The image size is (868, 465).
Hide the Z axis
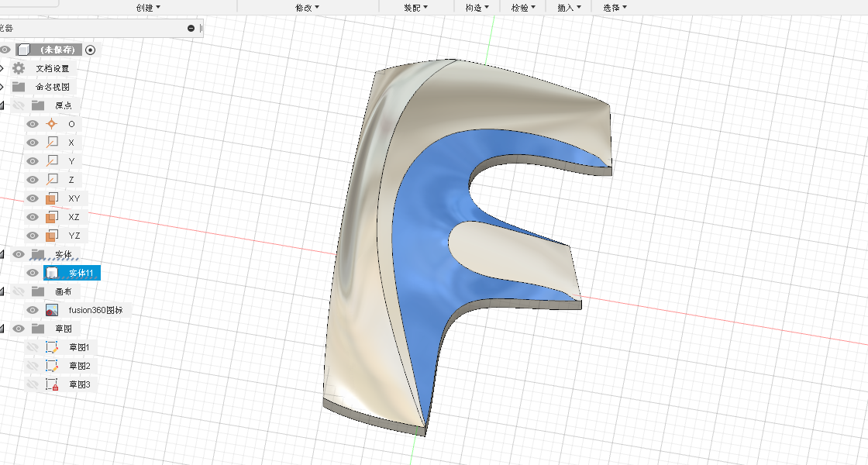pyautogui.click(x=33, y=180)
